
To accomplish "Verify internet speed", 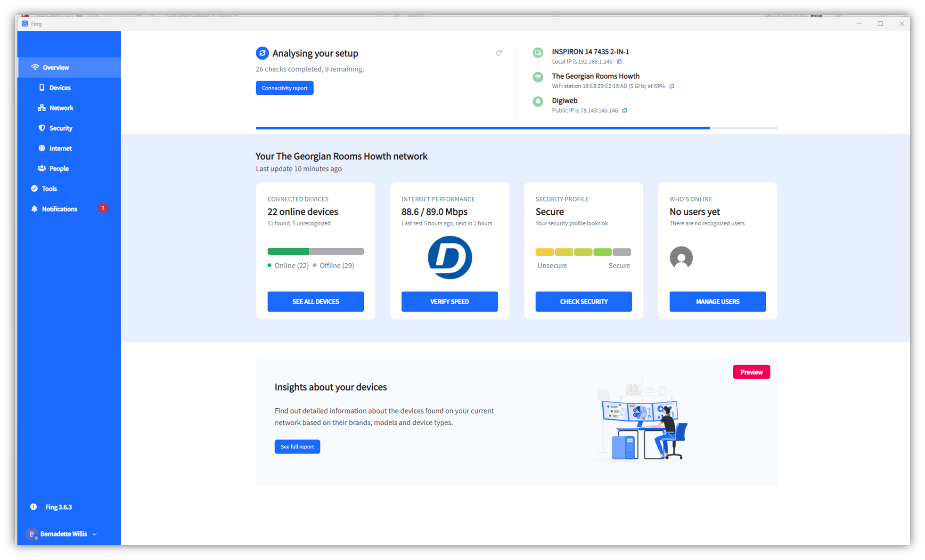I will [449, 301].
